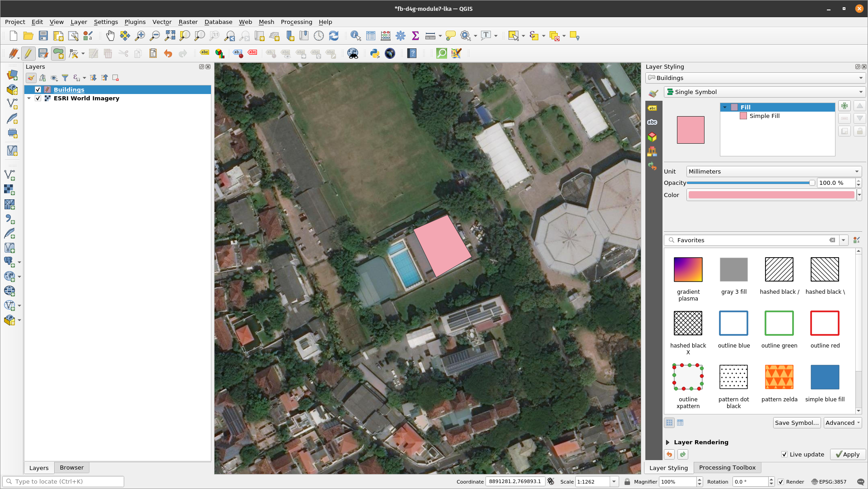Toggle visibility of ESRI World Imagery layer
This screenshot has height=489, width=868.
[38, 98]
